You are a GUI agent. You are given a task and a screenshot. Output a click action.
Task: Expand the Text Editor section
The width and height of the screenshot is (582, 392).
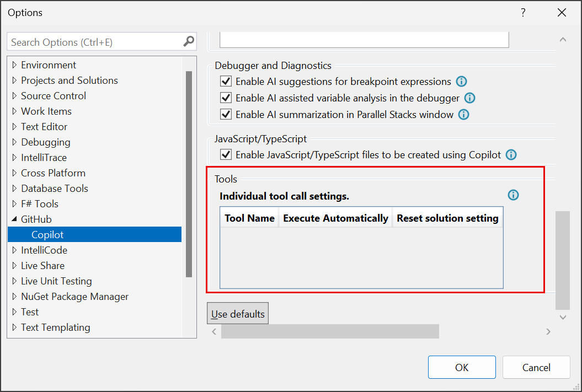(x=14, y=126)
